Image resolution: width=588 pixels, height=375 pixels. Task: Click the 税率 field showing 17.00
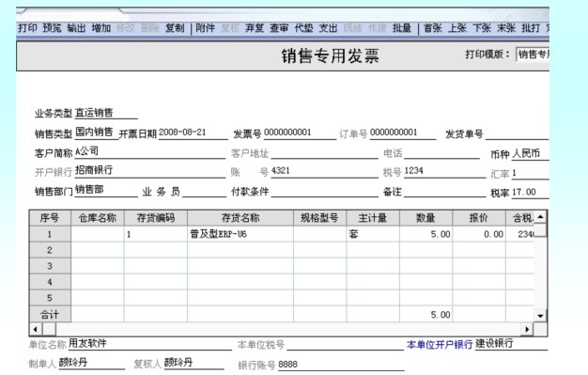tap(531, 192)
